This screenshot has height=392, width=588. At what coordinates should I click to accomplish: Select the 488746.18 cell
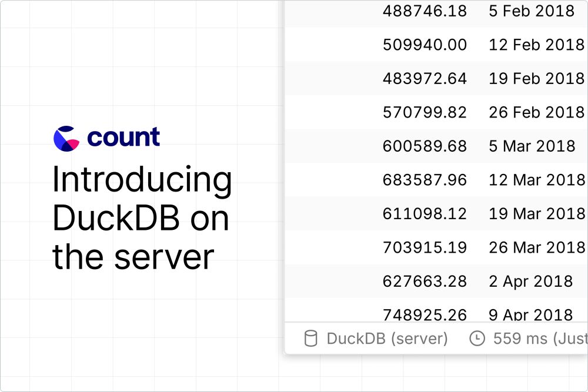click(x=425, y=11)
